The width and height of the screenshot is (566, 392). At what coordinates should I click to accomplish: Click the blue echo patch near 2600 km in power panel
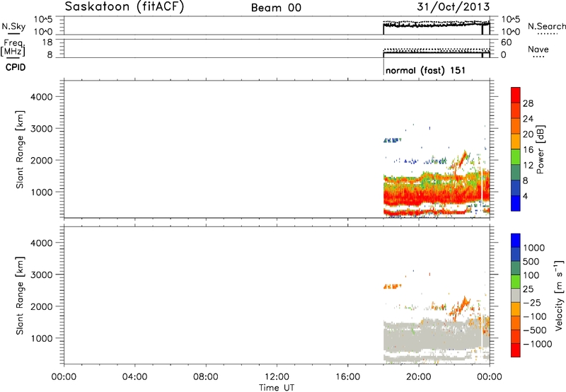(x=392, y=140)
